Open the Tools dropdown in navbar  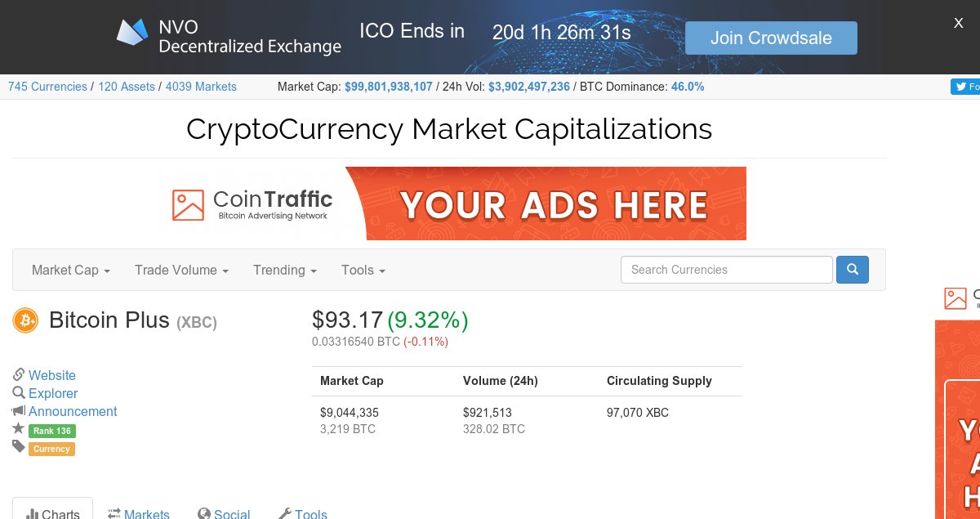click(363, 270)
